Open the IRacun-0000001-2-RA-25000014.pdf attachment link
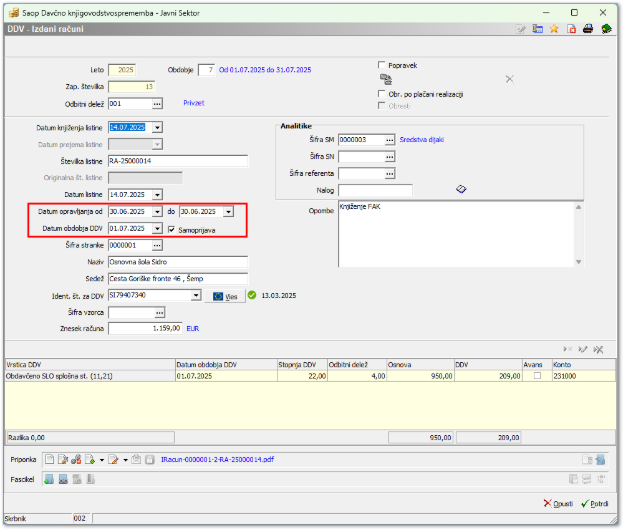The image size is (624, 530). click(216, 460)
